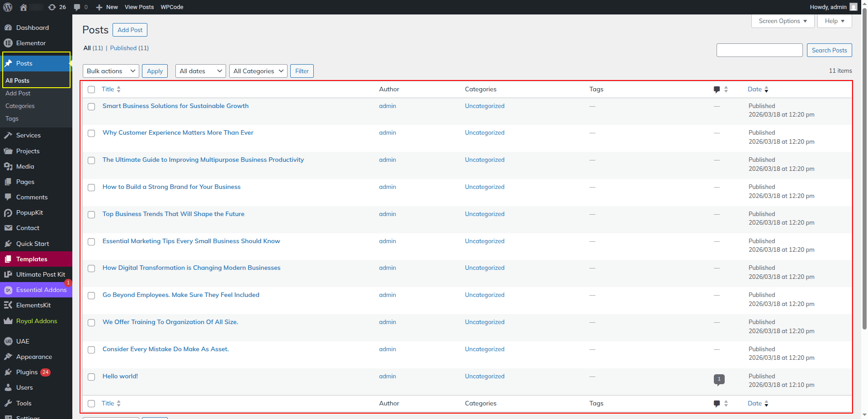
Task: Expand the Help panel
Action: (835, 21)
